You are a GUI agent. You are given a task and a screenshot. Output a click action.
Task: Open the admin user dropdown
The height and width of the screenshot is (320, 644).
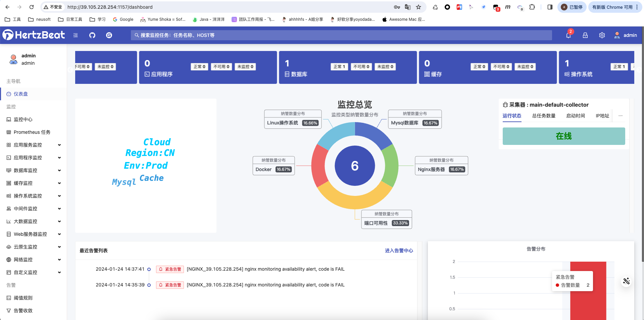[626, 35]
